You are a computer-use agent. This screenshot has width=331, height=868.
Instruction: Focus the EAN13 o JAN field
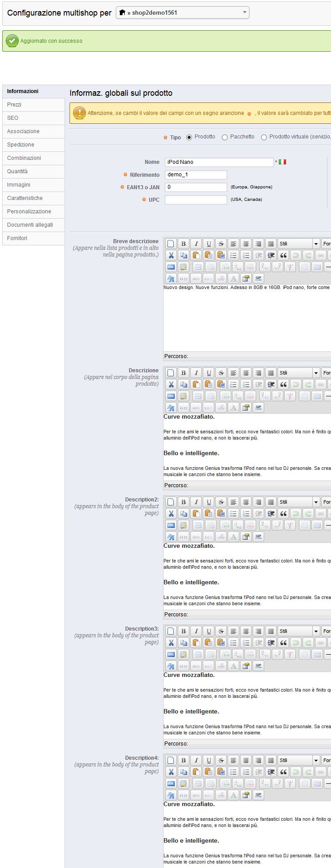(196, 187)
